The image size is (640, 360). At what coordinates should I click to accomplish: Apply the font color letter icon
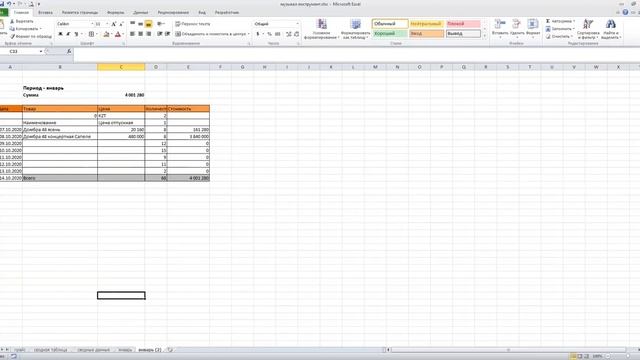point(118,34)
